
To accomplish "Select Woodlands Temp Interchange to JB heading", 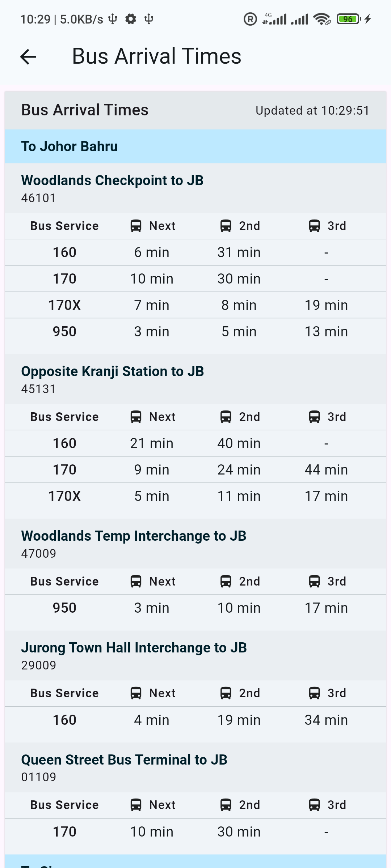I will click(x=134, y=536).
